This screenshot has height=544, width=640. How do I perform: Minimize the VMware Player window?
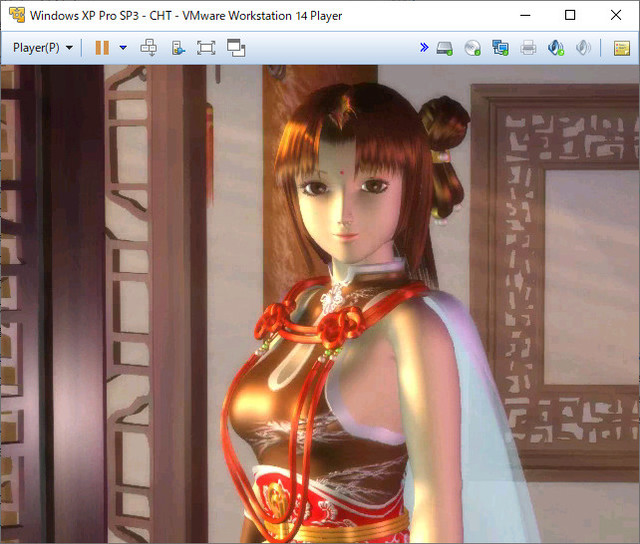pos(525,15)
